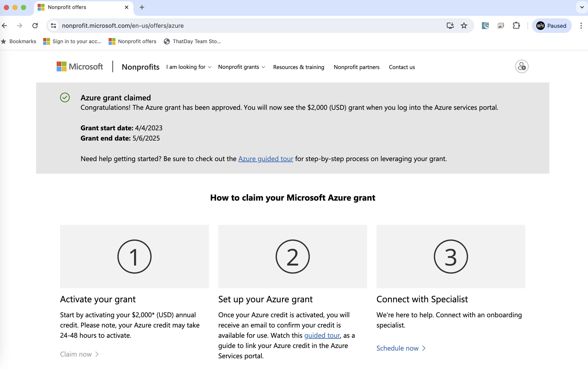Screen dimensions: 588x370
Task: Expand the I am looking for dropdown
Action: [x=189, y=67]
